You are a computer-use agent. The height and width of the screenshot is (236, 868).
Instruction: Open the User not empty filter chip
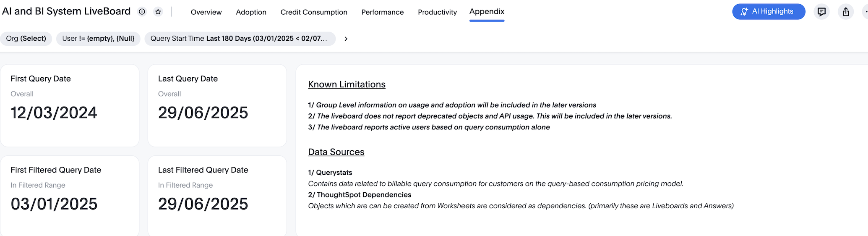pyautogui.click(x=98, y=39)
